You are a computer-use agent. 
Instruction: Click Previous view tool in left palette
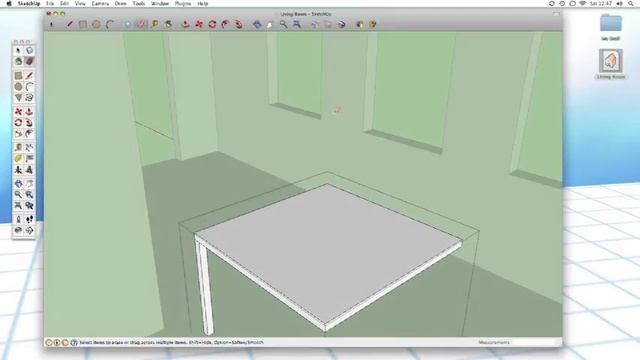point(29,206)
